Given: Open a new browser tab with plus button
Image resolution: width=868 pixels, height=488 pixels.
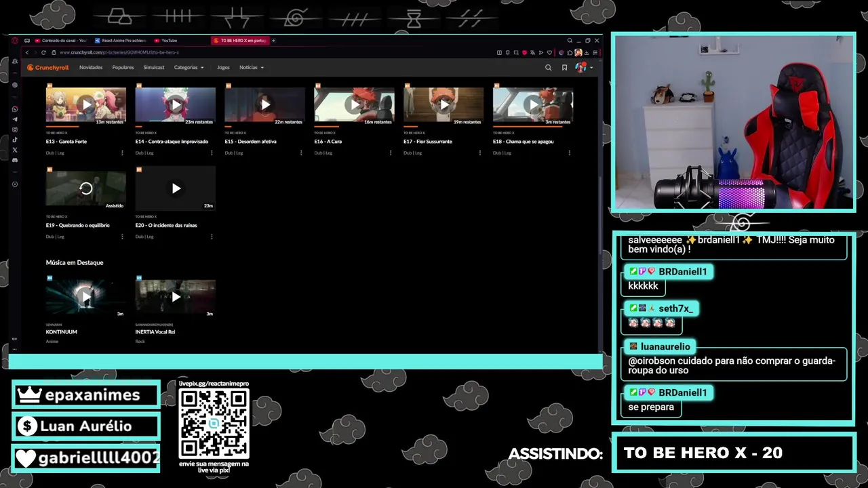Looking at the screenshot, I should pos(273,41).
